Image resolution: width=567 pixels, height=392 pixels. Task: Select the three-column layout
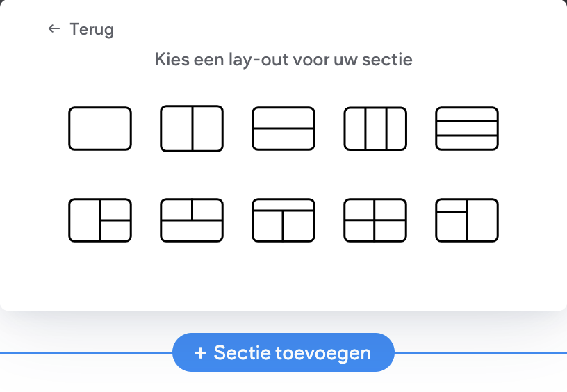pos(375,129)
